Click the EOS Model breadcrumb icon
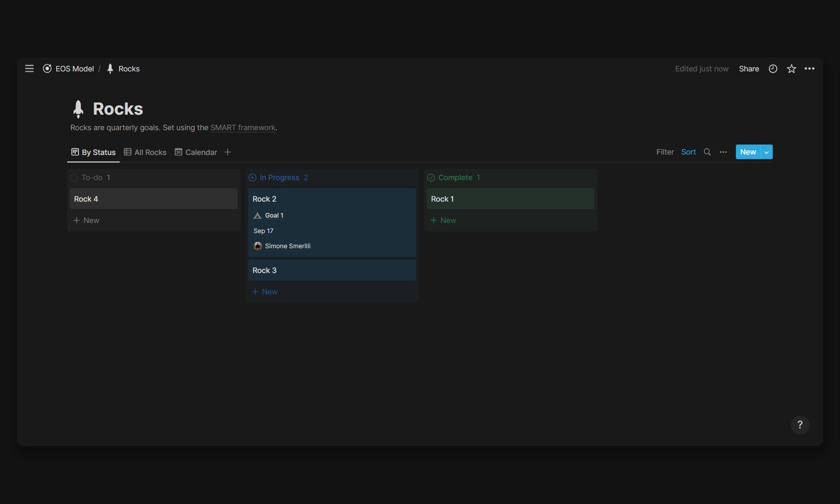 click(47, 68)
